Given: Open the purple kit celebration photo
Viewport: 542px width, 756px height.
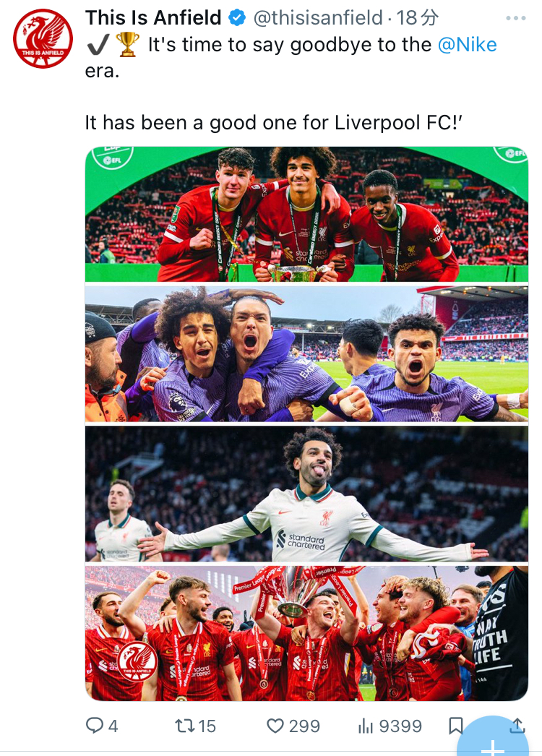Looking at the screenshot, I should (306, 354).
